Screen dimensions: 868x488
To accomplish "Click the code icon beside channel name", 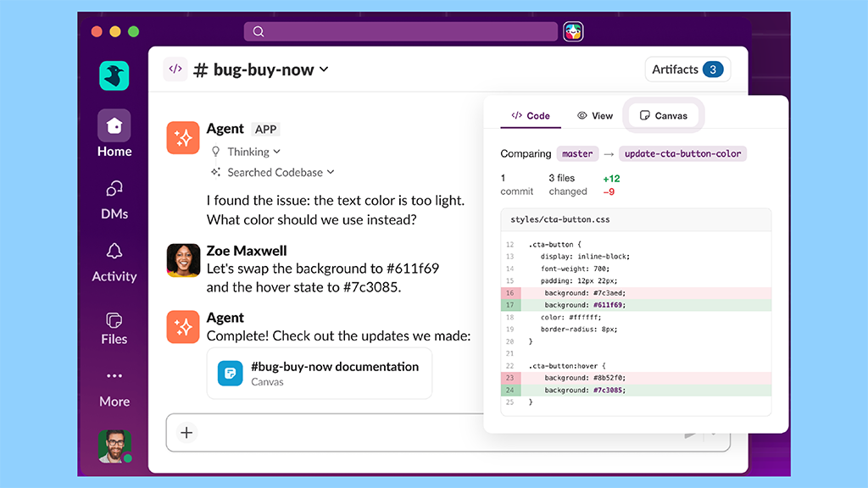I will [175, 69].
